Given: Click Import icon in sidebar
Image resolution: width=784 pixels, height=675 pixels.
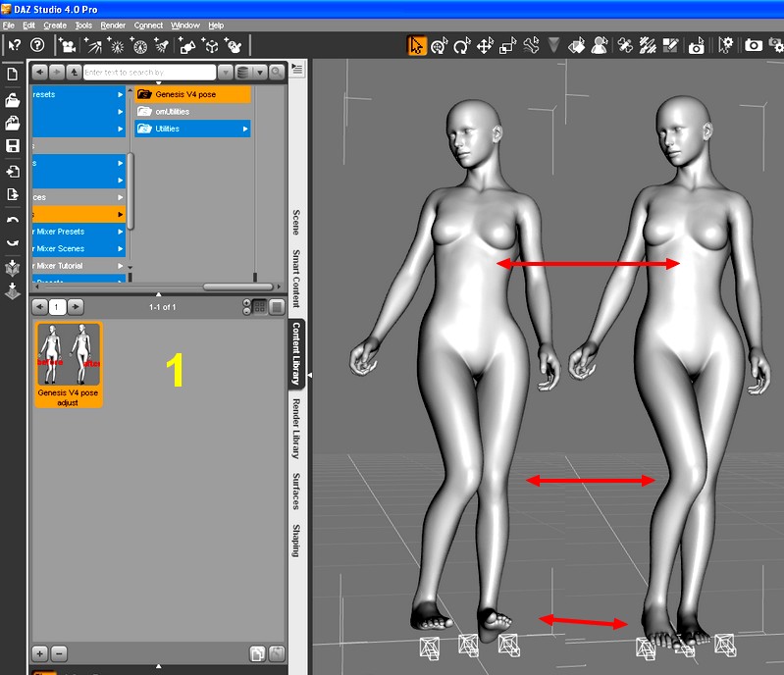Looking at the screenshot, I should 13,172.
